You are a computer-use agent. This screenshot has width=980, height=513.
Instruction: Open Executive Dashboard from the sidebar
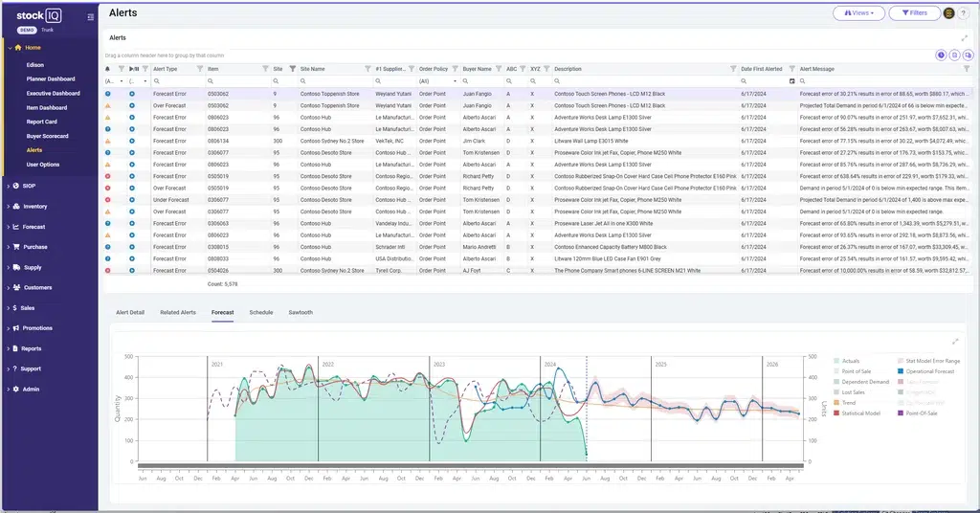click(54, 94)
